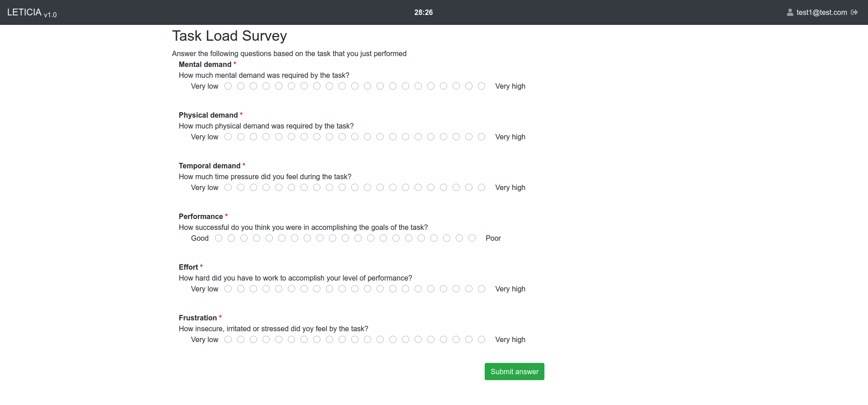The width and height of the screenshot is (868, 405).
Task: Click 'Very high' label in Mental demand row
Action: pos(510,86)
